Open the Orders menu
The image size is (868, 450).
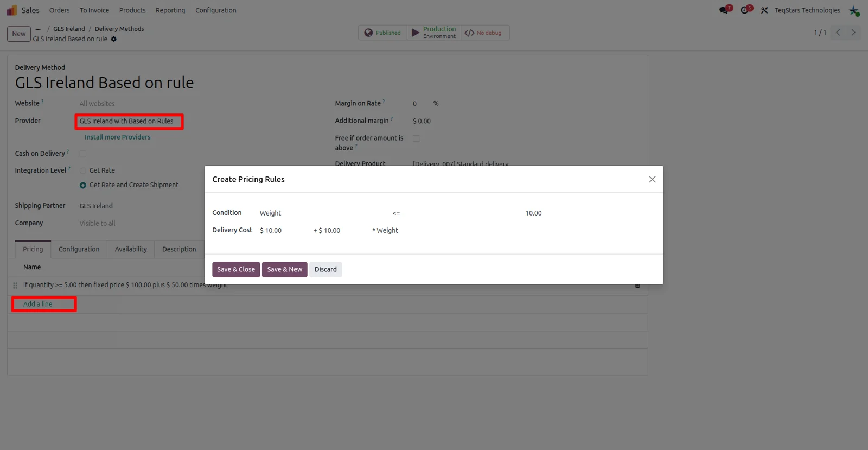59,10
